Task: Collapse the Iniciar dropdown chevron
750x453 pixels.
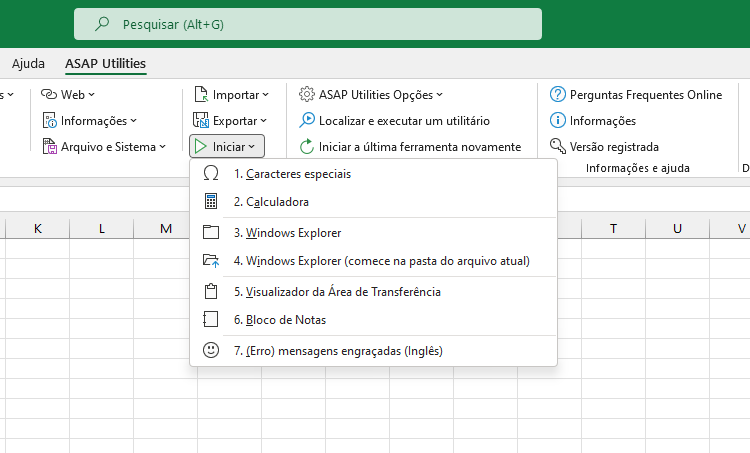Action: (x=252, y=147)
